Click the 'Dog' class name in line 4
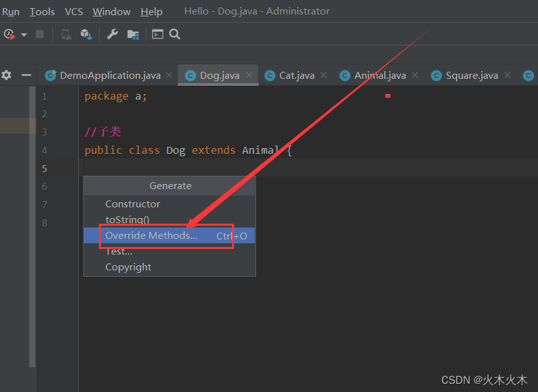Viewport: 538px width, 392px height. coord(176,150)
